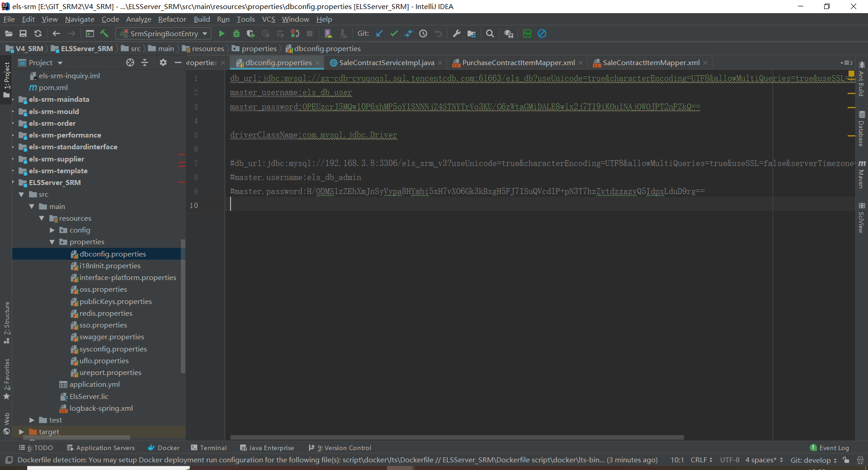Show Git history clock icon
Viewport: 868px width, 470px height.
[423, 33]
